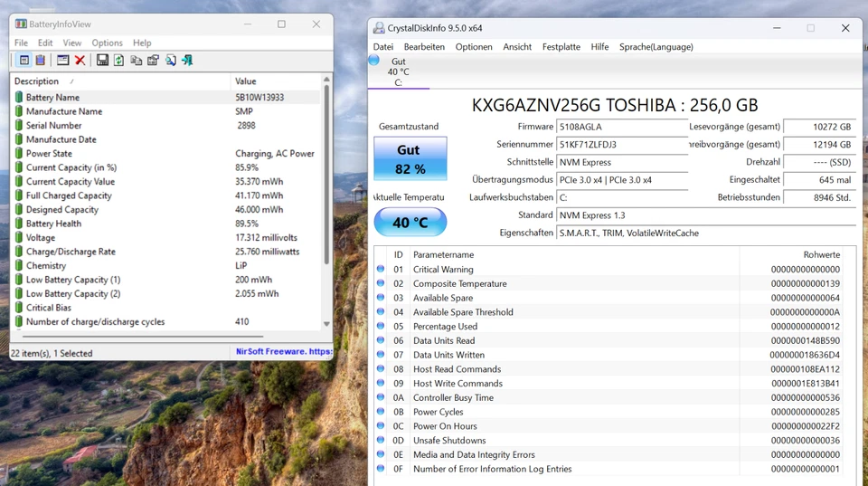Image resolution: width=868 pixels, height=486 pixels.
Task: Open the File menu in BatteryInfoView
Action: tap(21, 43)
